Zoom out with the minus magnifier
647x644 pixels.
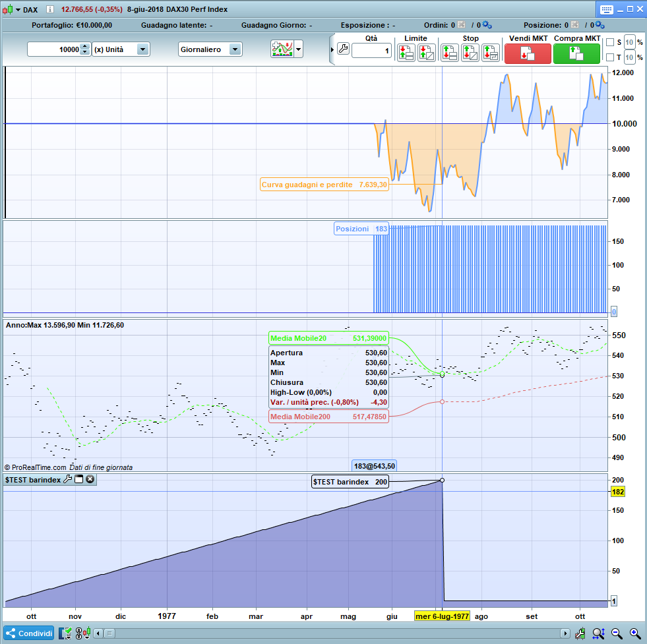pyautogui.click(x=617, y=633)
